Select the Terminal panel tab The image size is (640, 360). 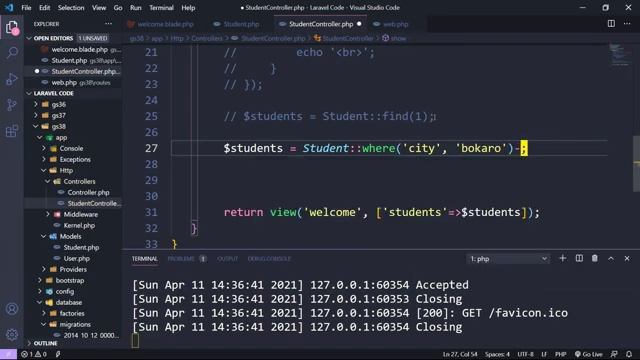(x=144, y=259)
